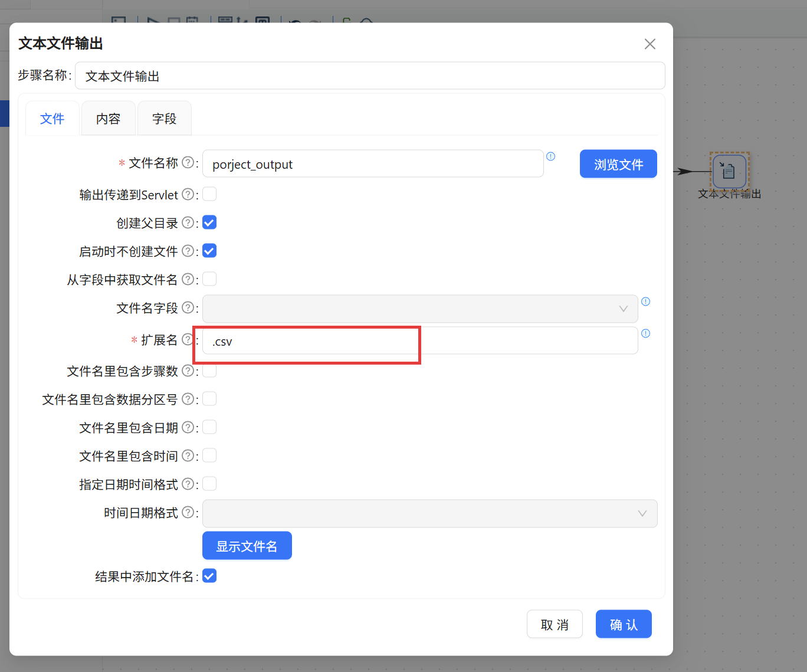Viewport: 807px width, 672px height.
Task: Uncheck 启动时不创建文件 checkbox
Action: (x=209, y=251)
